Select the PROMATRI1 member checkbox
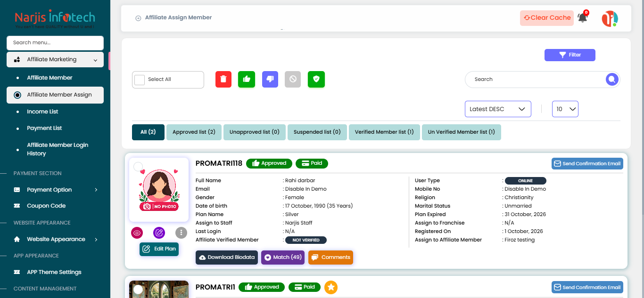This screenshot has height=298, width=644. tap(138, 290)
